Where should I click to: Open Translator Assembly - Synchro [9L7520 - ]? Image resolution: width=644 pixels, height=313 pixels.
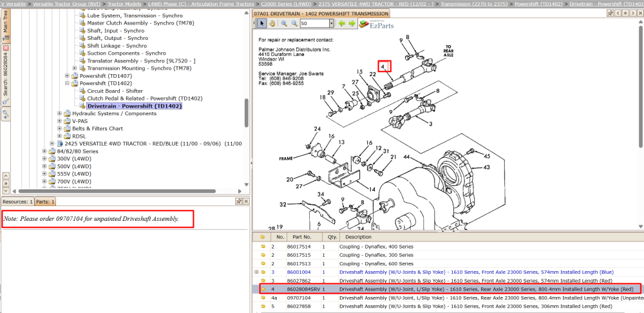tap(141, 61)
